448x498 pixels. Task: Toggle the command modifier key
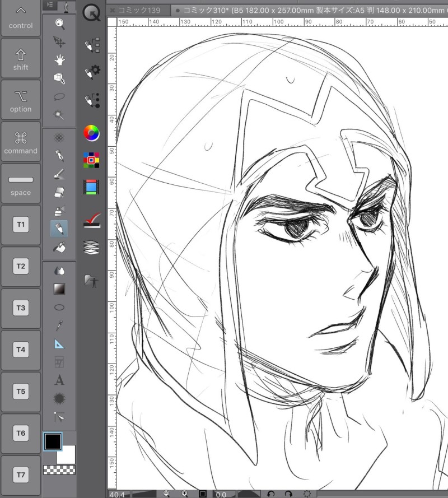pyautogui.click(x=21, y=142)
